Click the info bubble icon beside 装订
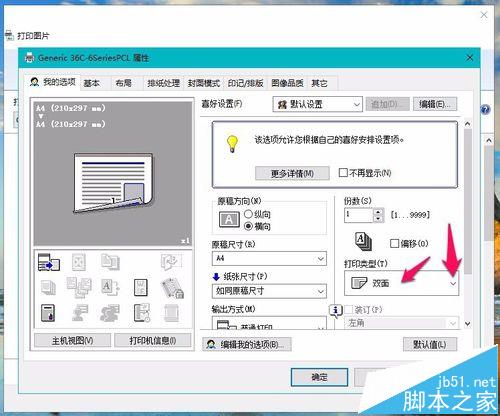500x416 pixels. [x=335, y=311]
